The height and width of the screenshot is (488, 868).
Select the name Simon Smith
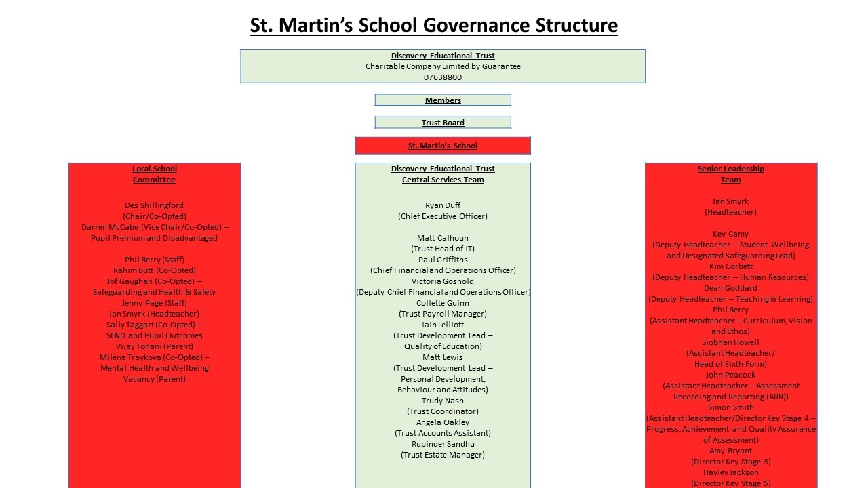(x=731, y=407)
